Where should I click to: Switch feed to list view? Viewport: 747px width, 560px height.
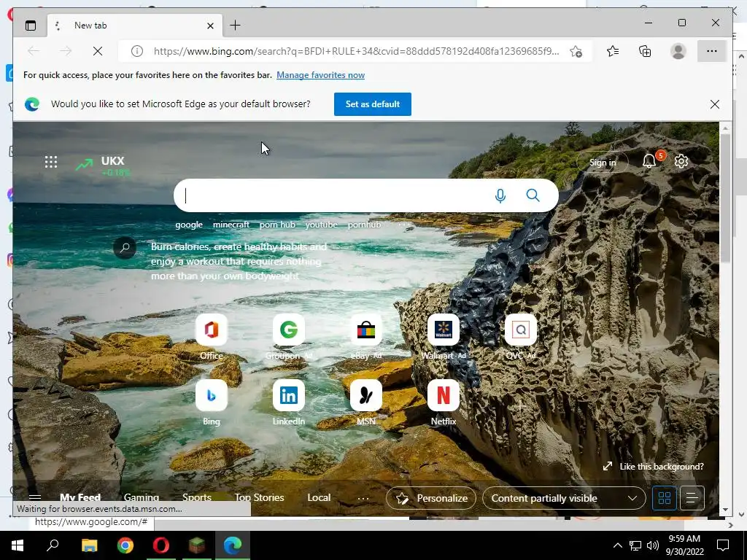click(x=692, y=498)
